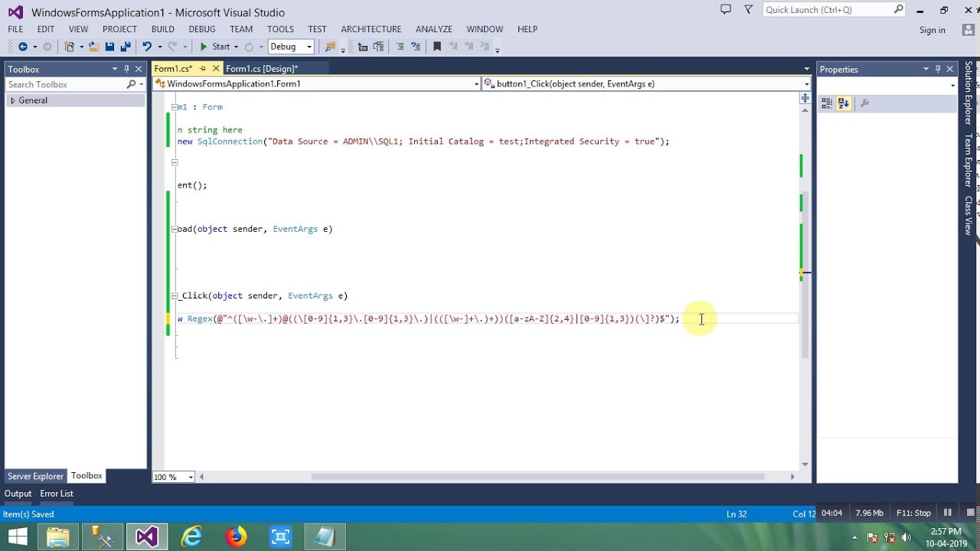Open the Properties object selector dropdown
Viewport: 980px width, 551px height.
952,85
